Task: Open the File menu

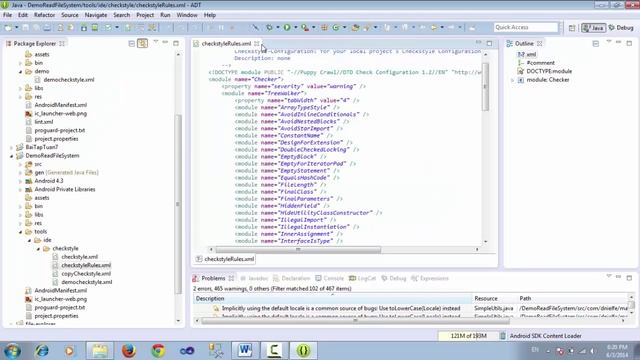Action: click(x=7, y=15)
